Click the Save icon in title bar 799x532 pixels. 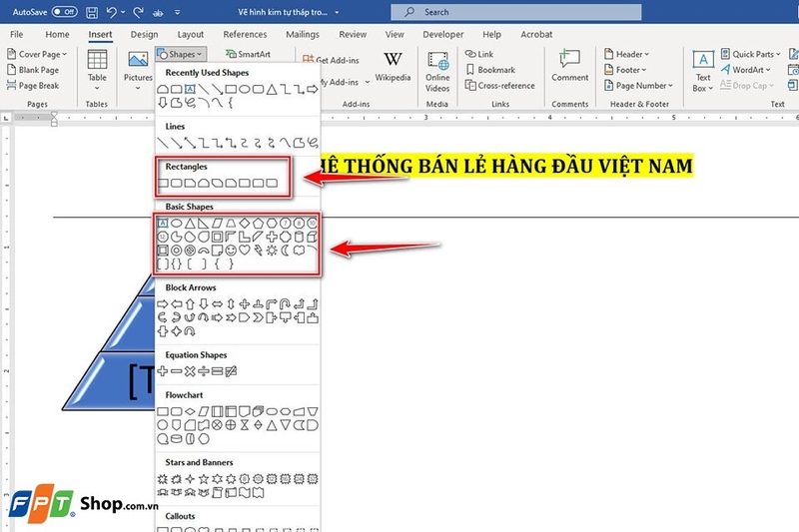92,12
